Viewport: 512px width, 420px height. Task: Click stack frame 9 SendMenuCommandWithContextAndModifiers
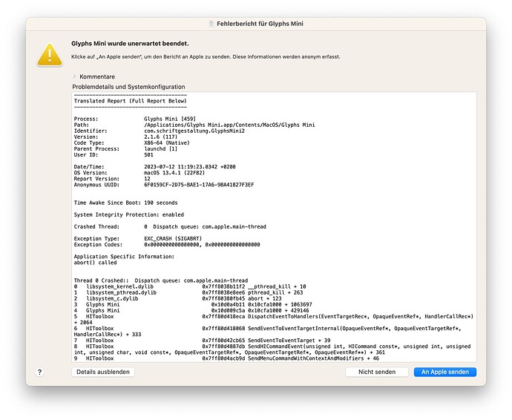(x=226, y=358)
